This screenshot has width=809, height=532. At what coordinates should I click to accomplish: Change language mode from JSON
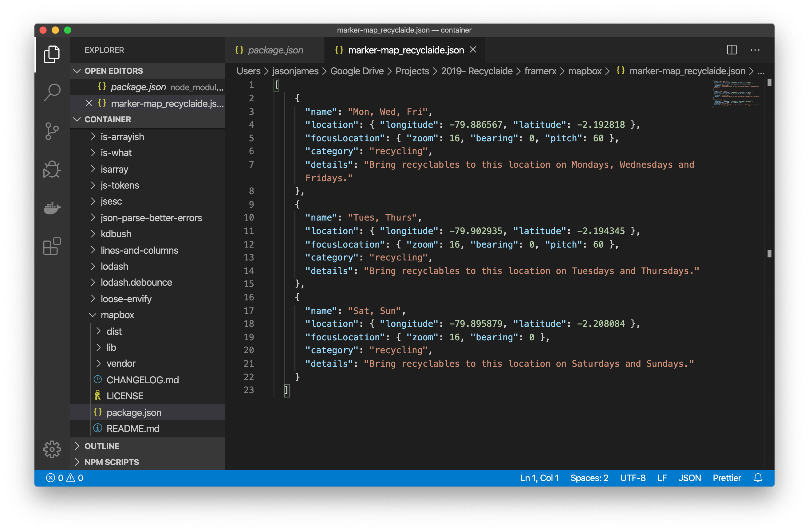pos(689,478)
